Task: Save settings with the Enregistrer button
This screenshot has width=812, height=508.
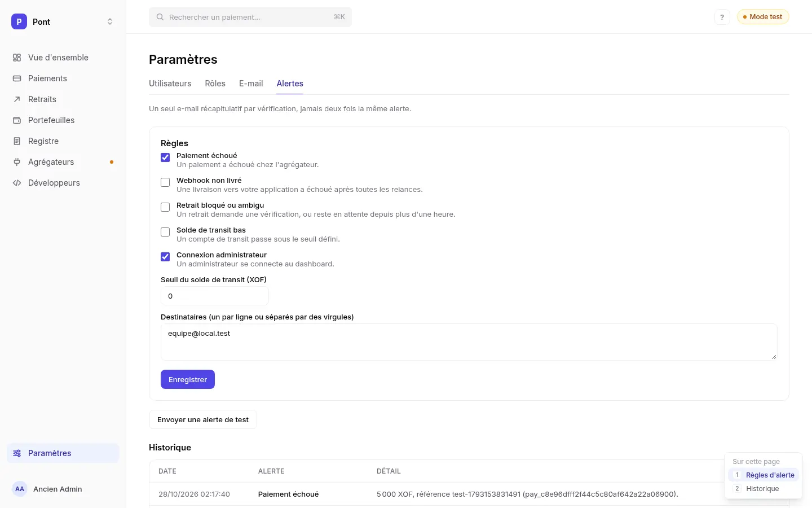Action: [188, 379]
